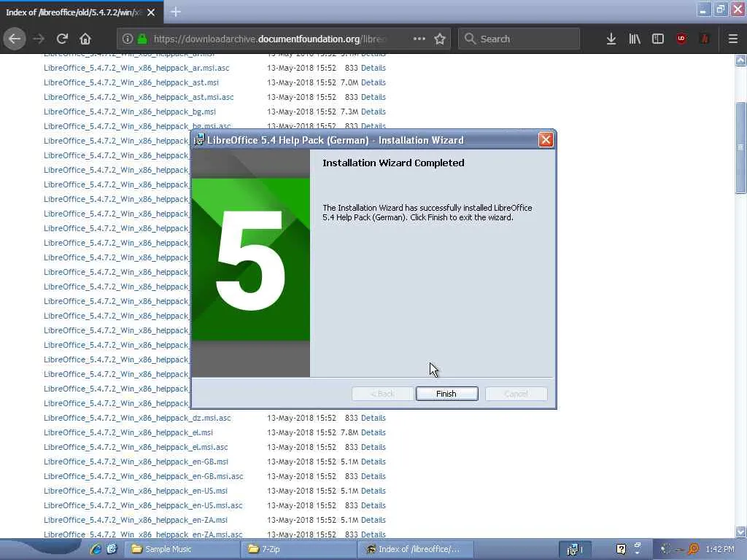This screenshot has height=560, width=747.
Task: Click the green padlock security icon
Action: tap(142, 39)
